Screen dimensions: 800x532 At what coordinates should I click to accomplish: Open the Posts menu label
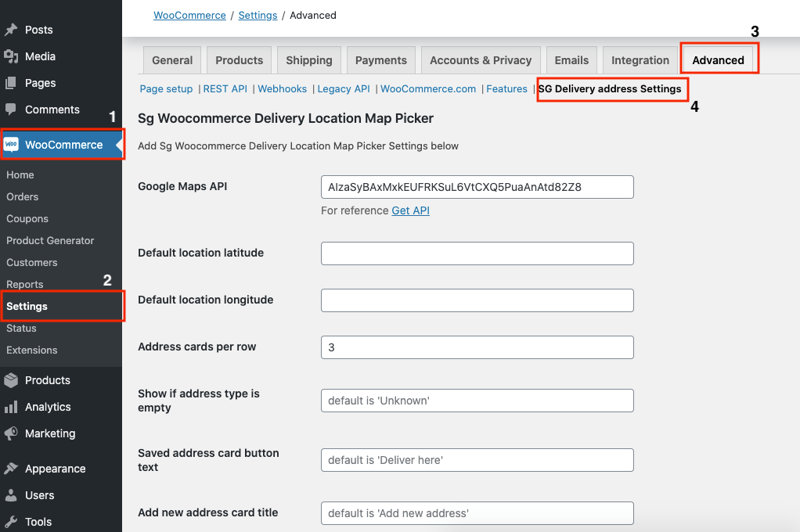tap(39, 30)
